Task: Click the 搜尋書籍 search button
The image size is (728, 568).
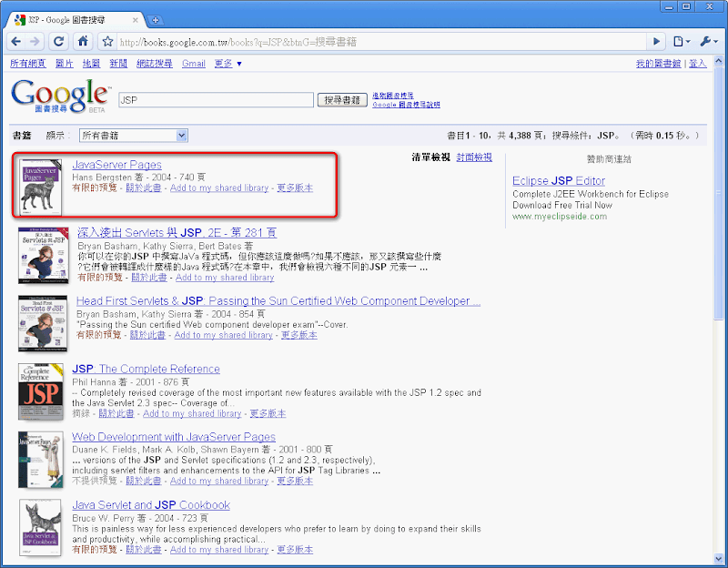Action: (x=342, y=100)
